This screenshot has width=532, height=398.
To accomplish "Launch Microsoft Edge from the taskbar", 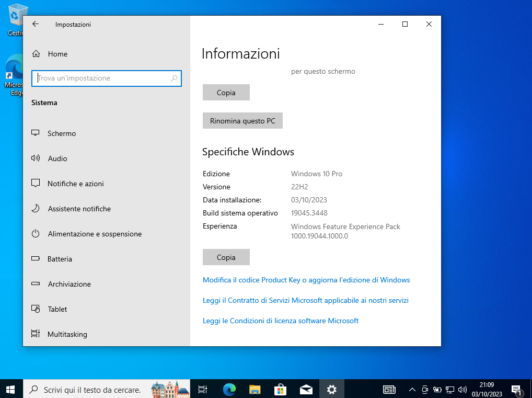I will click(229, 390).
